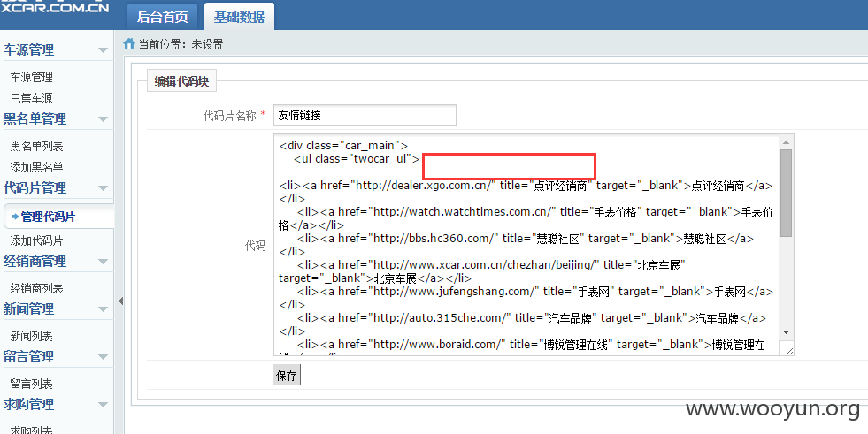This screenshot has width=868, height=434.
Task: Open 留言列表 in the sidebar
Action: 32,383
